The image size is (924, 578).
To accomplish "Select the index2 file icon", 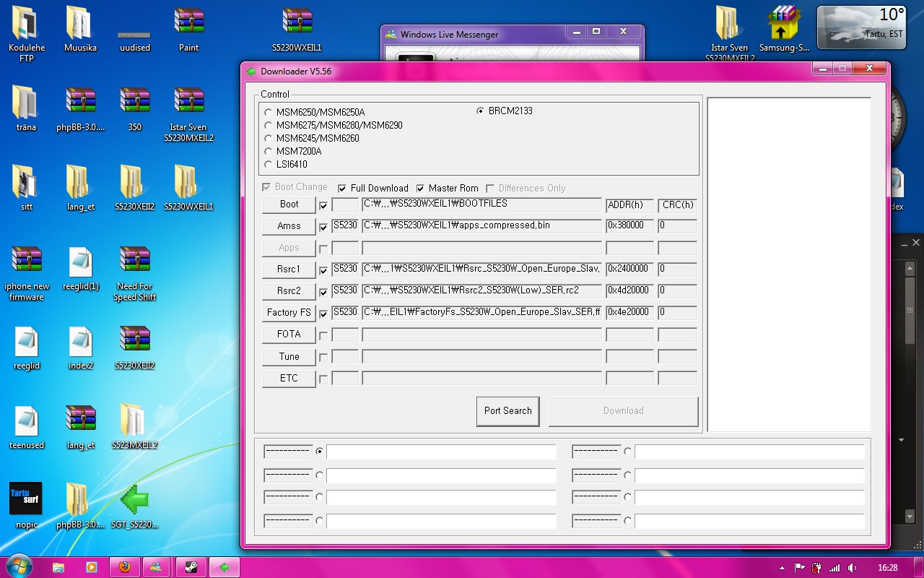I will 80,348.
